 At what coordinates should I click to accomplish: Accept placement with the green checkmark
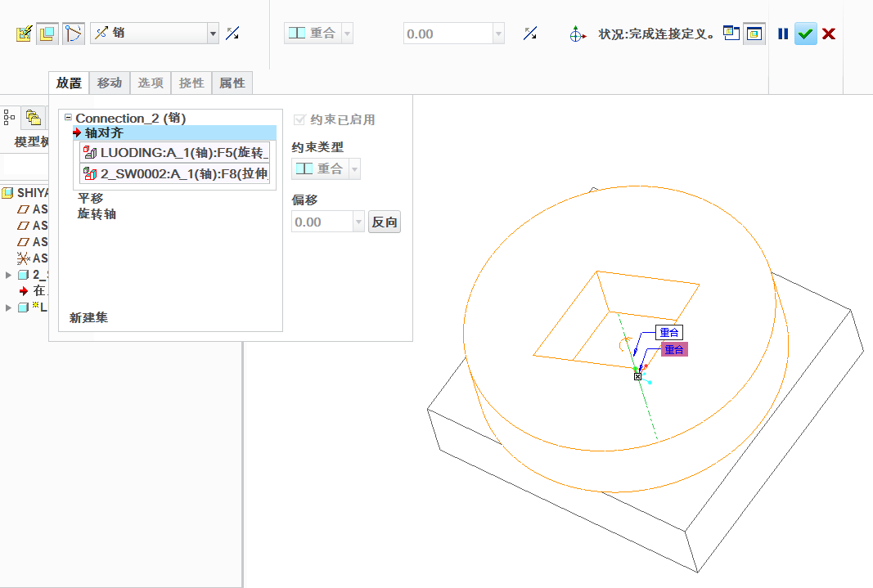(x=805, y=34)
